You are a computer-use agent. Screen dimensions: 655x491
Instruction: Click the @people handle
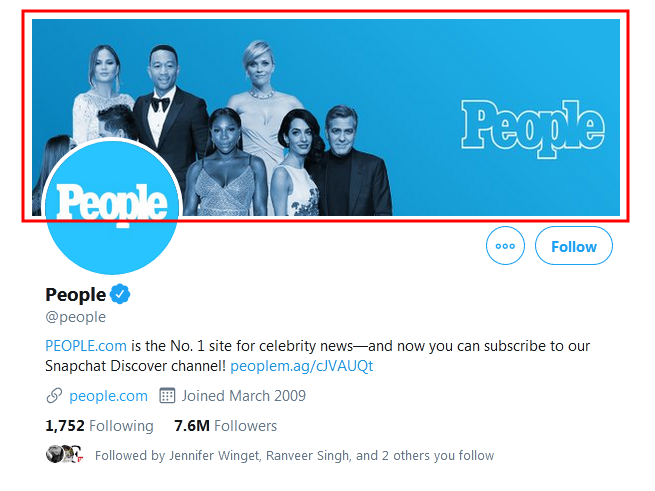(75, 318)
